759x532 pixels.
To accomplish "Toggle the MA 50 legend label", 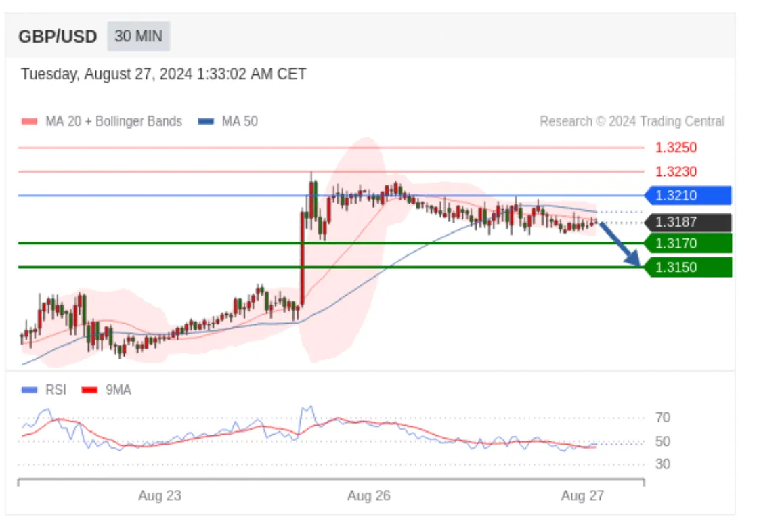I will [x=240, y=121].
